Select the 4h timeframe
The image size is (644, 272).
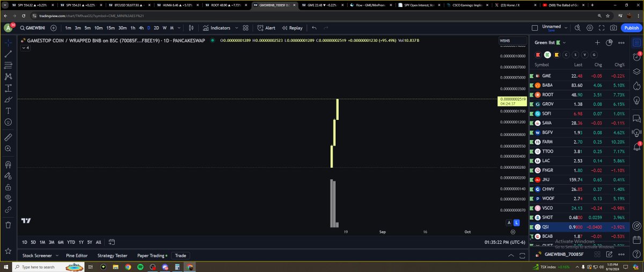pos(141,28)
